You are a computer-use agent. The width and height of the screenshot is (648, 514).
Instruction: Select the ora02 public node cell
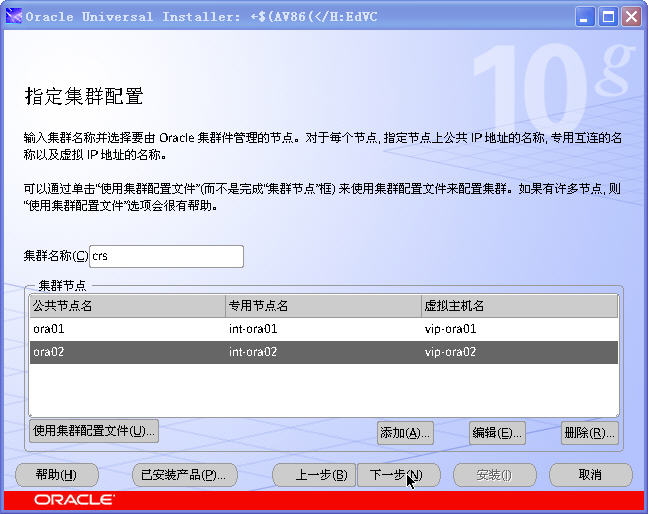127,352
